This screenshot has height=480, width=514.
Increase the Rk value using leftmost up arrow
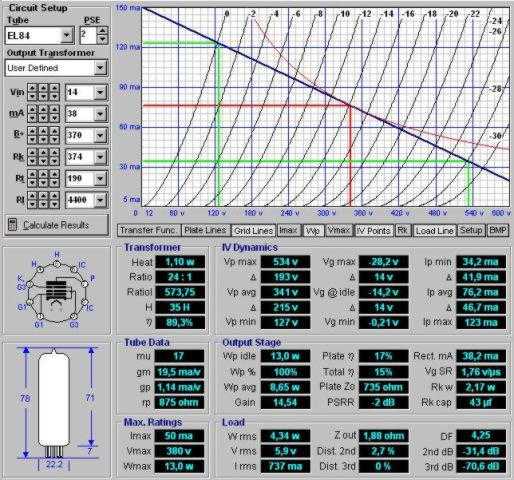(x=32, y=152)
